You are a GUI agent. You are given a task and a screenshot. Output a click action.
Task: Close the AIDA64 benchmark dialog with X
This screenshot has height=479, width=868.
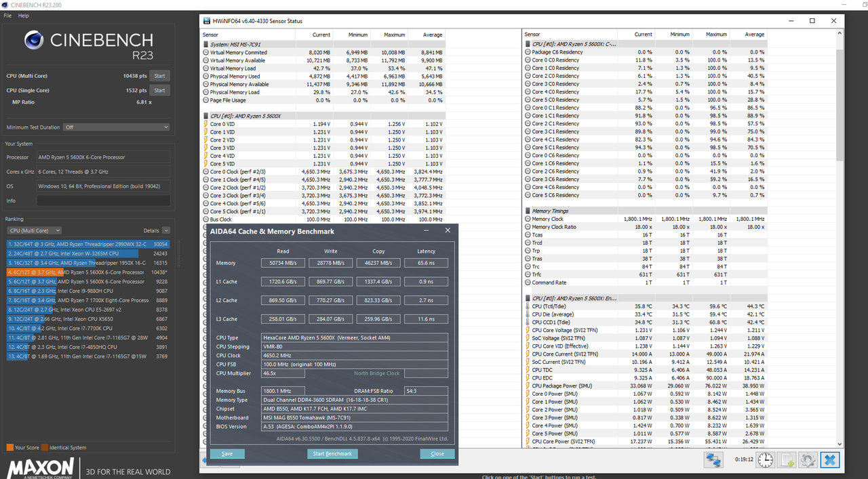coord(448,230)
